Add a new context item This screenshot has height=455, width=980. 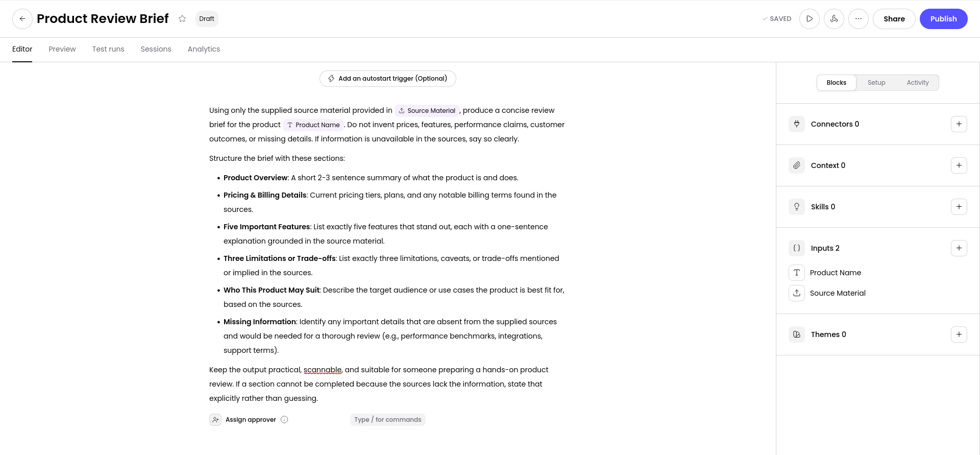coord(959,165)
